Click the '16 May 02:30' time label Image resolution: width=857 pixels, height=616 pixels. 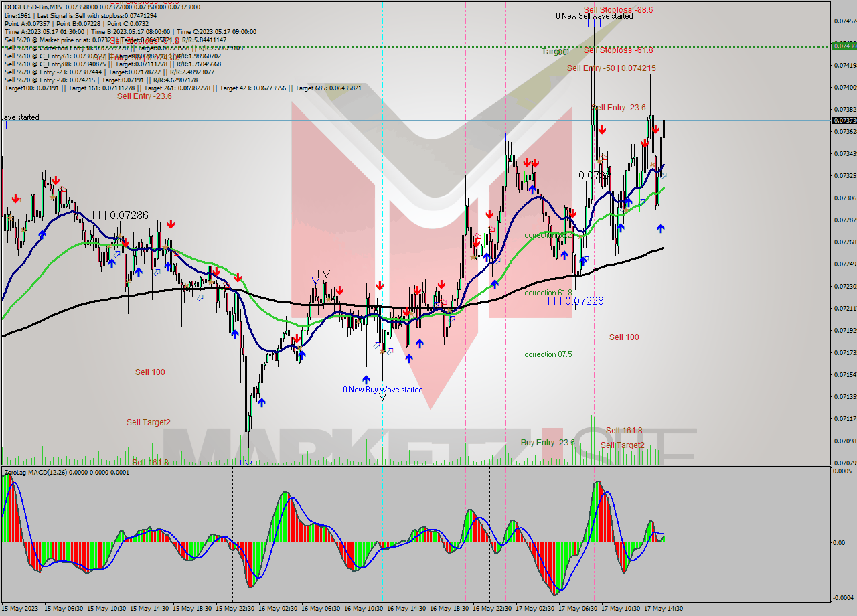point(278,609)
